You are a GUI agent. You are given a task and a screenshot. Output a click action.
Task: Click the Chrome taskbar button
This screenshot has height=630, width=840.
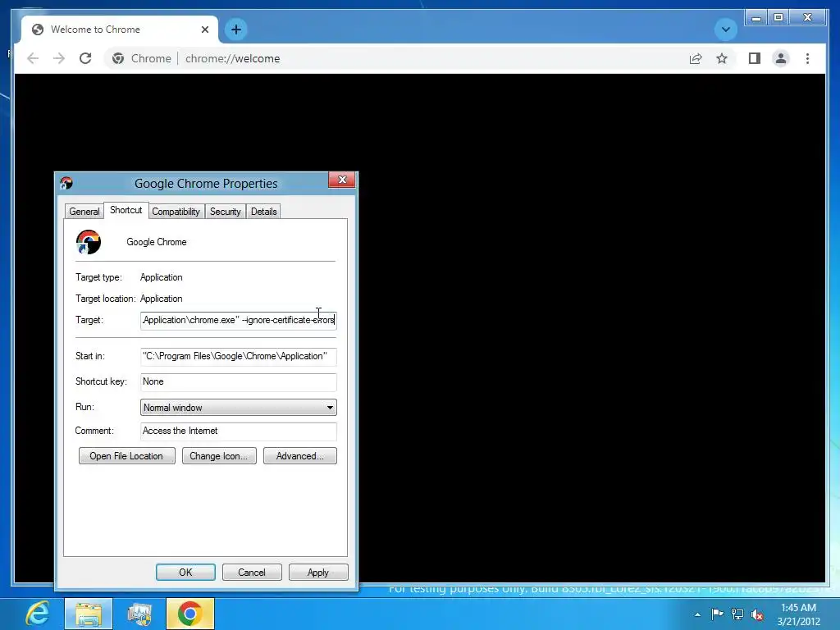pyautogui.click(x=190, y=614)
